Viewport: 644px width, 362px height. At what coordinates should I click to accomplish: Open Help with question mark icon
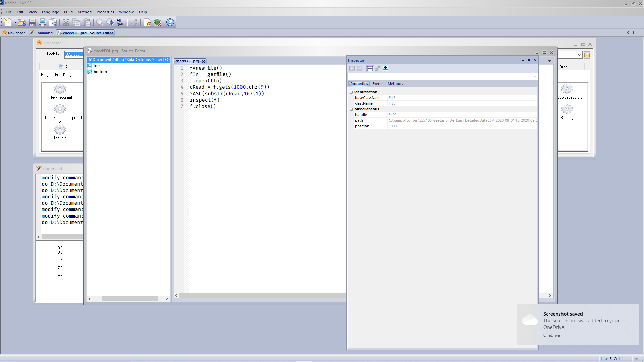click(170, 22)
